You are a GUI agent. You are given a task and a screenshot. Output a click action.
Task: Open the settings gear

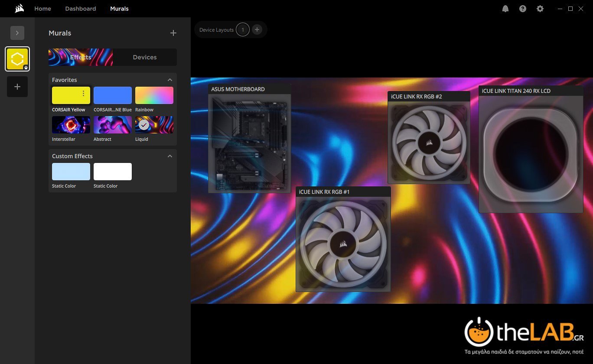coord(540,9)
